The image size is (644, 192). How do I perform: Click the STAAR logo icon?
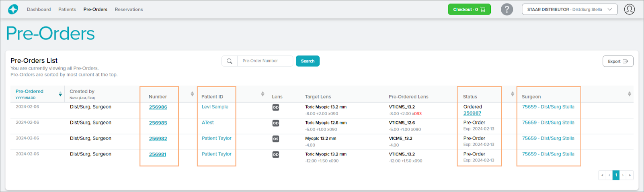13,9
